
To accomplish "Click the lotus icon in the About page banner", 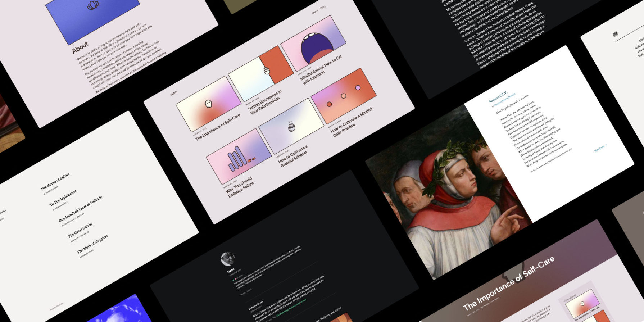I will [x=93, y=5].
